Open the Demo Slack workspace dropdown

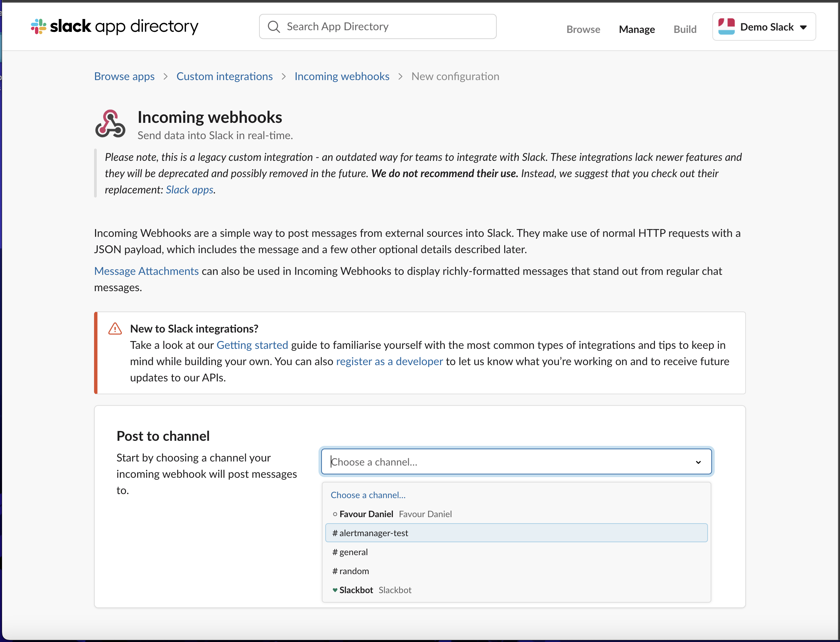[764, 27]
